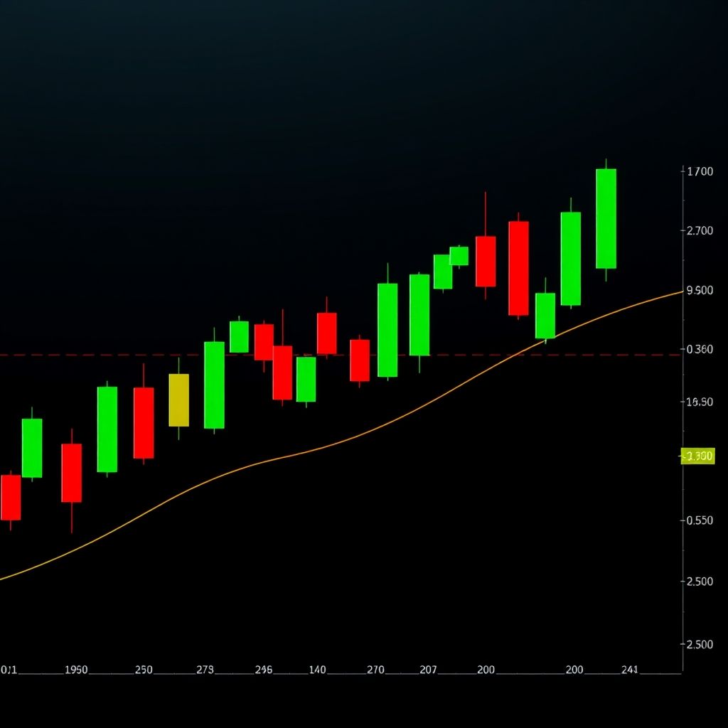Screen dimensions: 728x728
Task: Click the leftmost red candlestick at chart edge
Action: pos(10,497)
